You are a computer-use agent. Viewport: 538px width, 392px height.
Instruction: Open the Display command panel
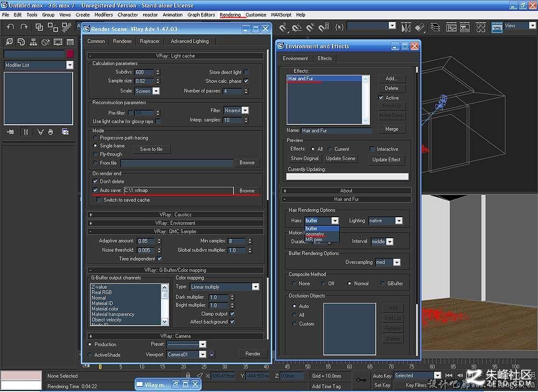point(58,42)
